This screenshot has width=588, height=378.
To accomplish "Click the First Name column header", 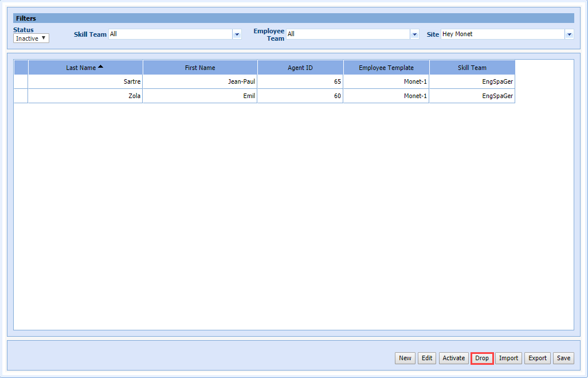I will pos(200,68).
